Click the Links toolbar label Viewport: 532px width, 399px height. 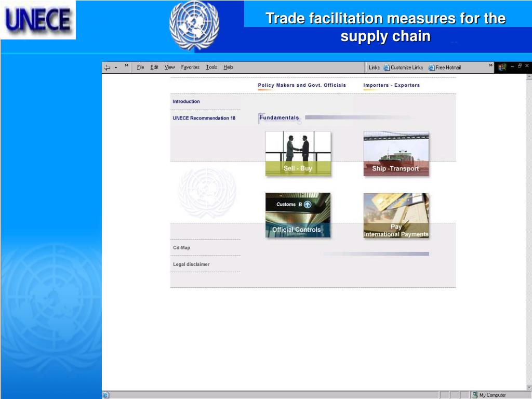tap(374, 68)
